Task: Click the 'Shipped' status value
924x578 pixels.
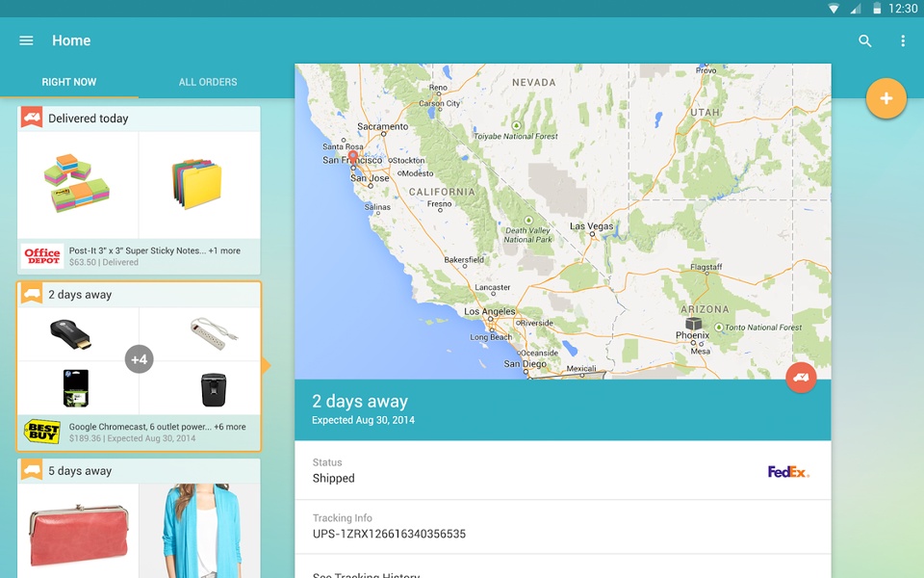Action: coord(334,479)
